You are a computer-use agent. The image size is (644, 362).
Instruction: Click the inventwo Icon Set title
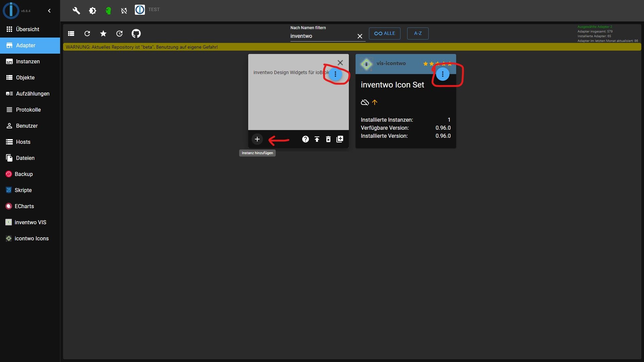tap(392, 85)
